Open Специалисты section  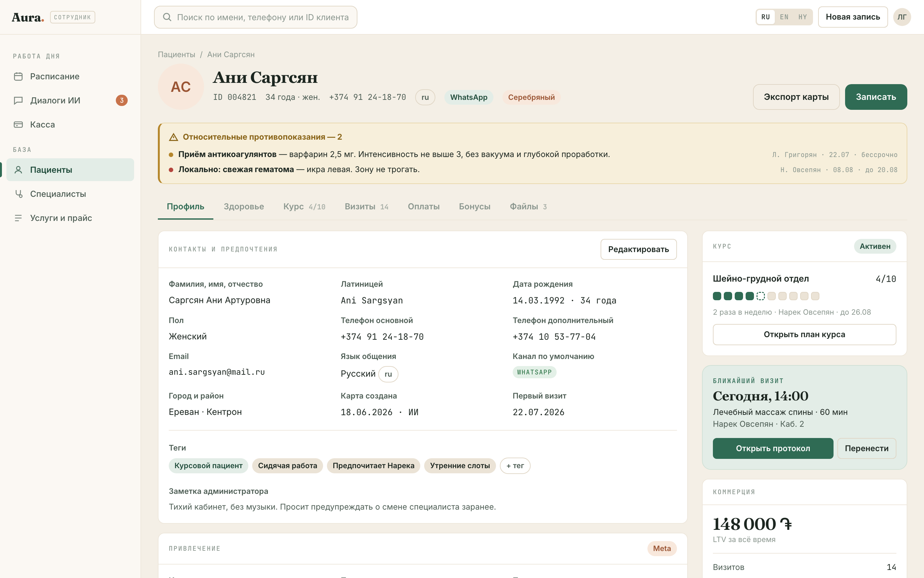click(70, 194)
